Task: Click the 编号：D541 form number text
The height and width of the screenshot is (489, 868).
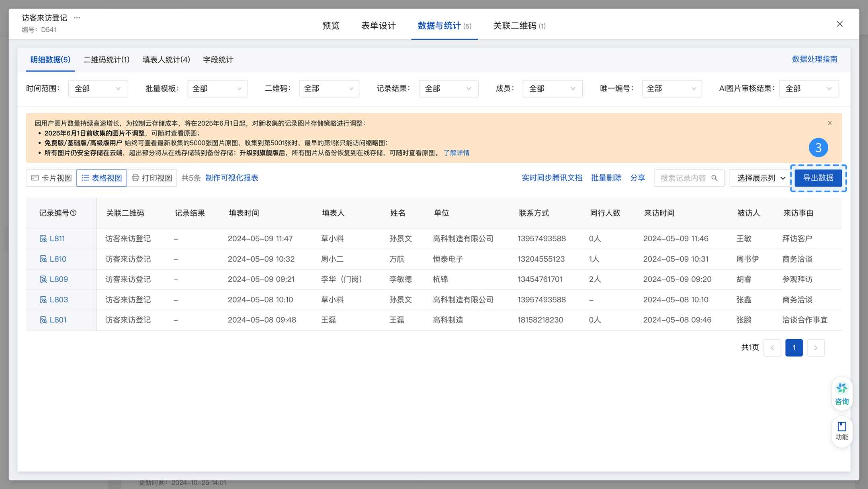Action: (39, 30)
